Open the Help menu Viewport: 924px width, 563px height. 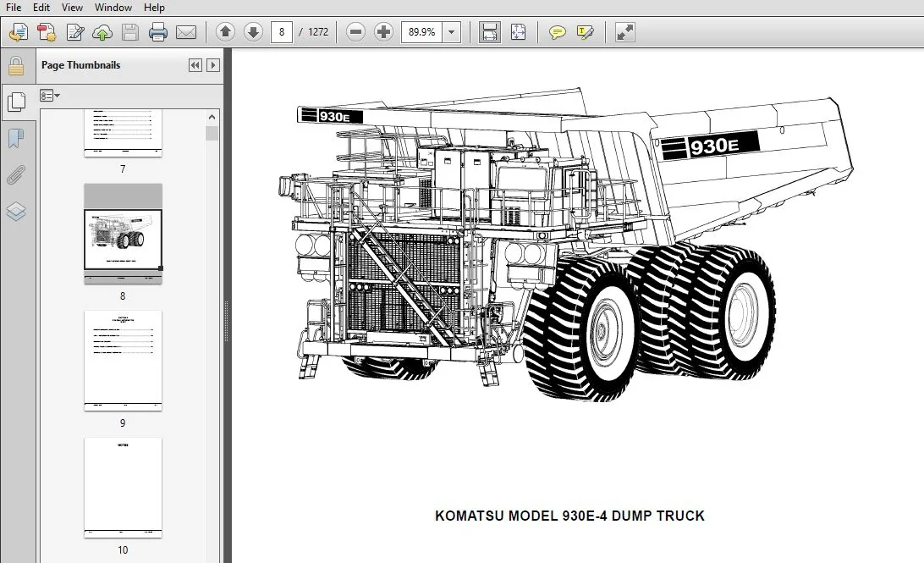[154, 8]
